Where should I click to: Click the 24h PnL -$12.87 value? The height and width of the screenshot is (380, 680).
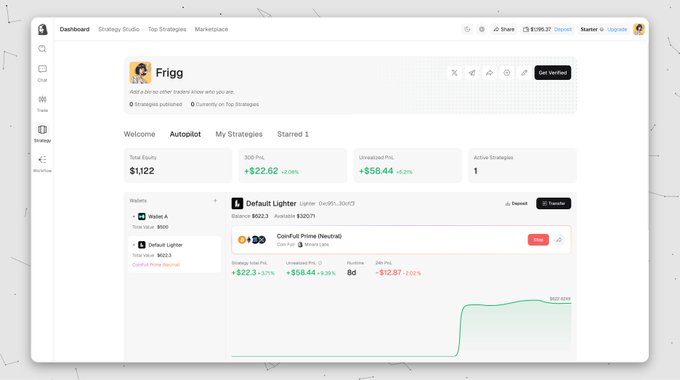389,272
